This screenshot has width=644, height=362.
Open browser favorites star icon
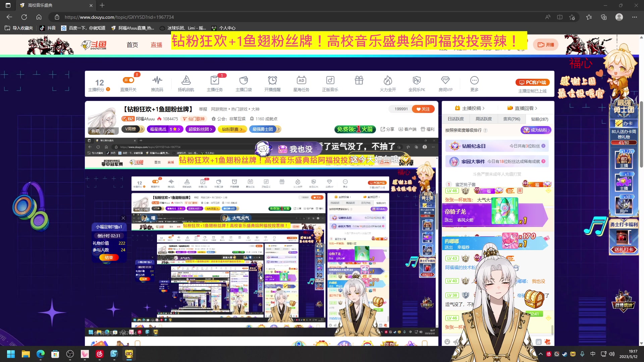(x=589, y=17)
